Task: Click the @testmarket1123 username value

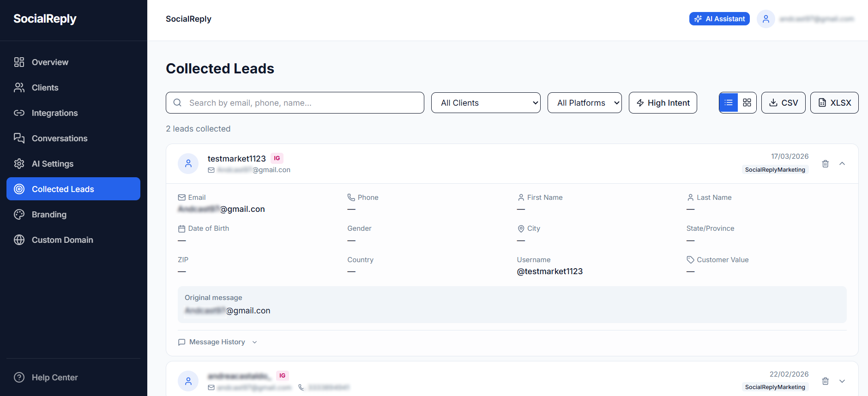Action: 550,271
